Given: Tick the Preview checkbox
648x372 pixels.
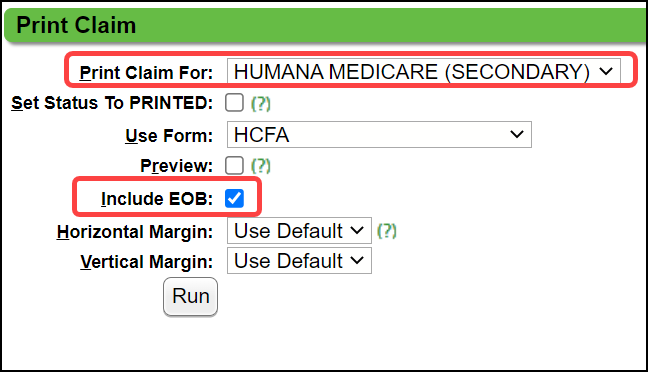Looking at the screenshot, I should [234, 166].
